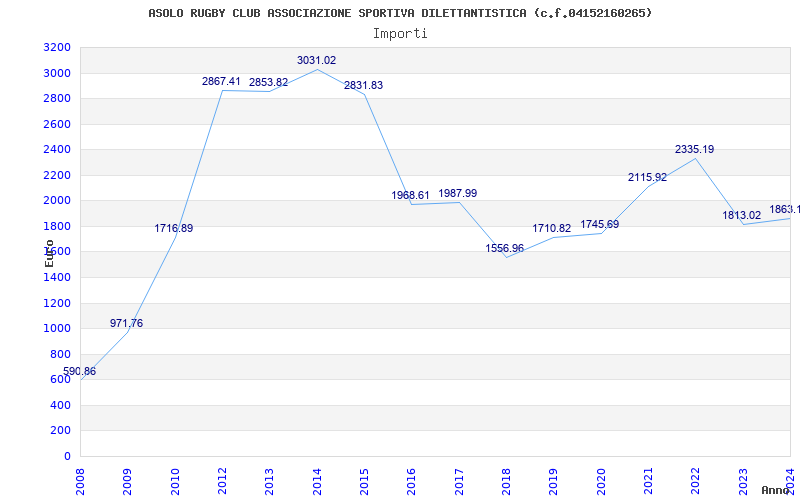The height and width of the screenshot is (500, 800).
Task: Click the 2115.92 value label
Action: coord(647,178)
